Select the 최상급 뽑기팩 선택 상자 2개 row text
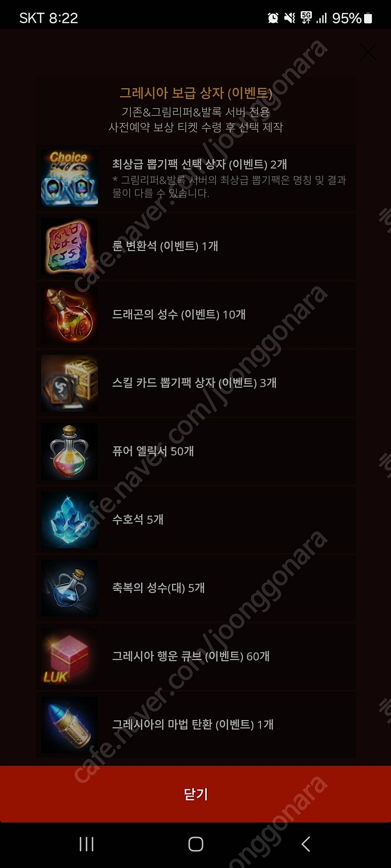This screenshot has width=391, height=868. tap(199, 165)
